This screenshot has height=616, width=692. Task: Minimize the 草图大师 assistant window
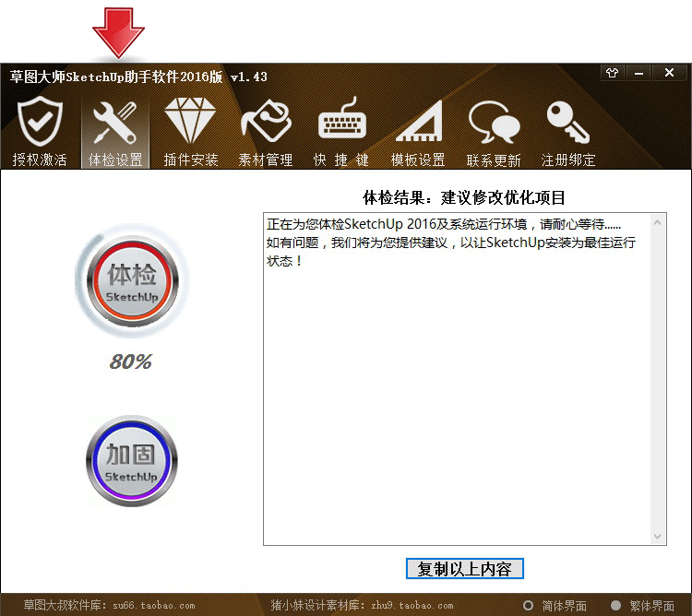(x=638, y=73)
